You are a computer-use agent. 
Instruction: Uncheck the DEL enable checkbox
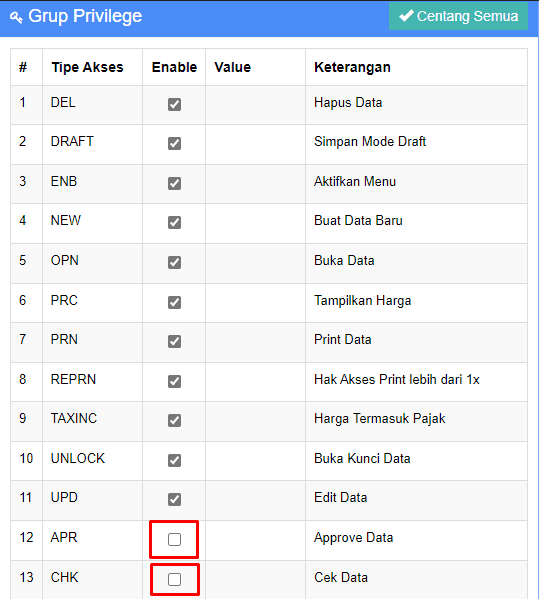(x=175, y=104)
